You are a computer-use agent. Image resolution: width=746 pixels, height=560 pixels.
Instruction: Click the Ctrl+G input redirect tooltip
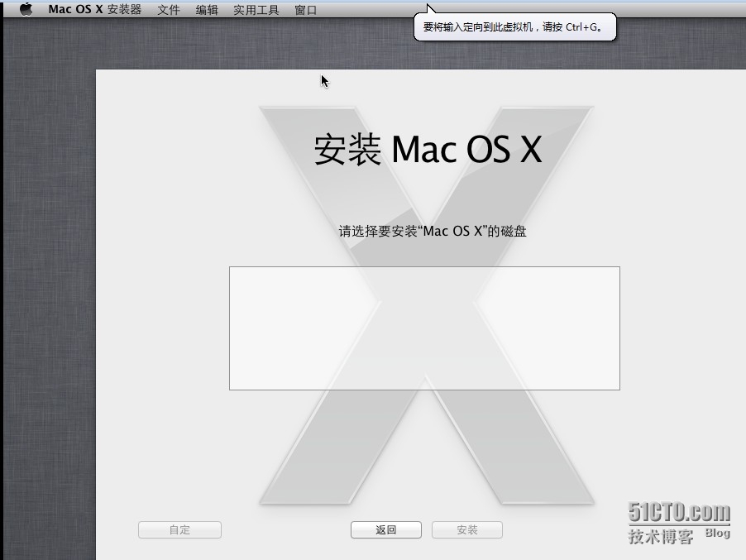coord(514,26)
